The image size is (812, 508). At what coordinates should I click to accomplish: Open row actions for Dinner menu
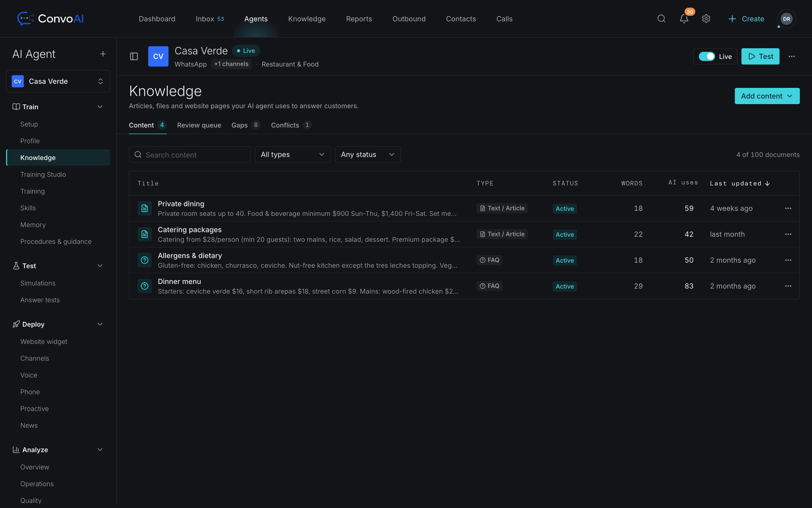pyautogui.click(x=788, y=286)
